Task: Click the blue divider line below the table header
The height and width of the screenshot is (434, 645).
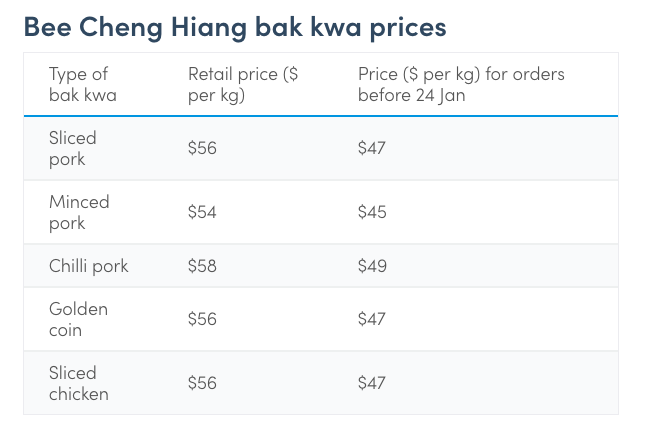Action: click(x=320, y=116)
